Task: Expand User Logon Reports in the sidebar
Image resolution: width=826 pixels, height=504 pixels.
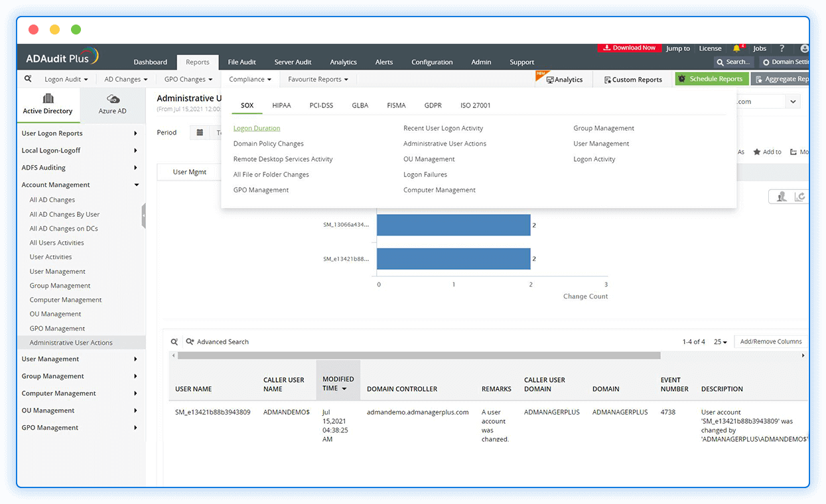Action: [x=53, y=133]
